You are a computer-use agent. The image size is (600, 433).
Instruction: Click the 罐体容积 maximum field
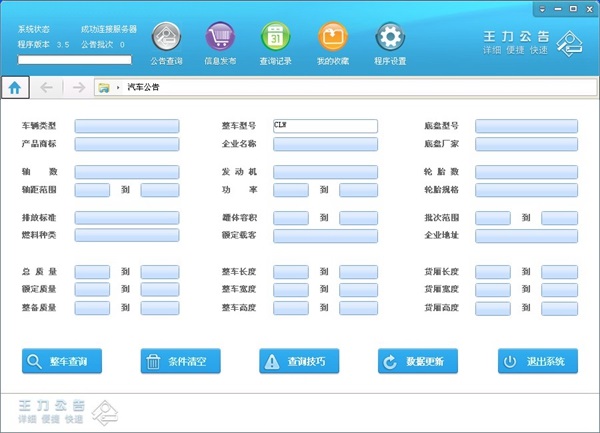(x=359, y=218)
